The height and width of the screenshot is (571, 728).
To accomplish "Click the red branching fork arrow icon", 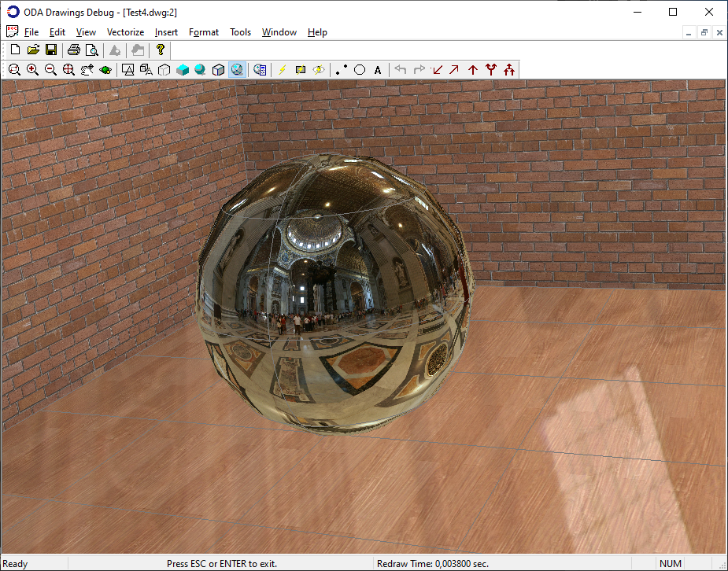I will pyautogui.click(x=491, y=70).
